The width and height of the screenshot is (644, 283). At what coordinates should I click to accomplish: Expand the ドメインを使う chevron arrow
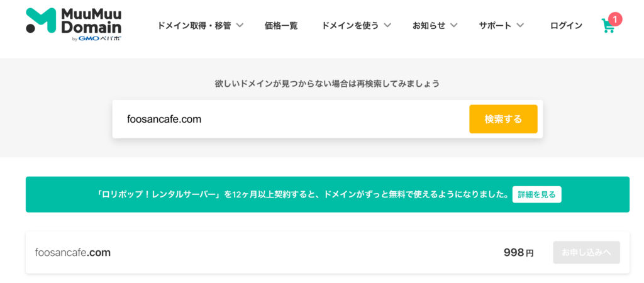coord(387,25)
